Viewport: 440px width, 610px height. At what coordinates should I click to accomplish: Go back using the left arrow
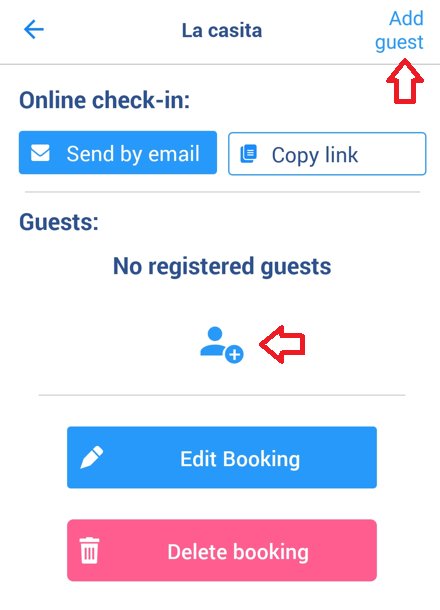pos(34,30)
